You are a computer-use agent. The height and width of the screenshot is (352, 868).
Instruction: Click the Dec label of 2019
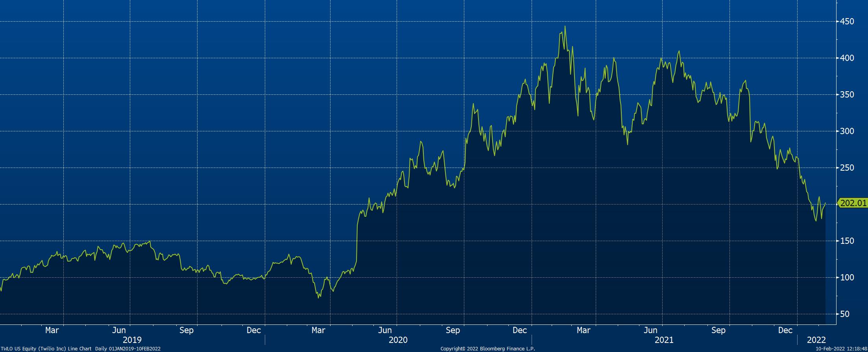click(x=254, y=330)
